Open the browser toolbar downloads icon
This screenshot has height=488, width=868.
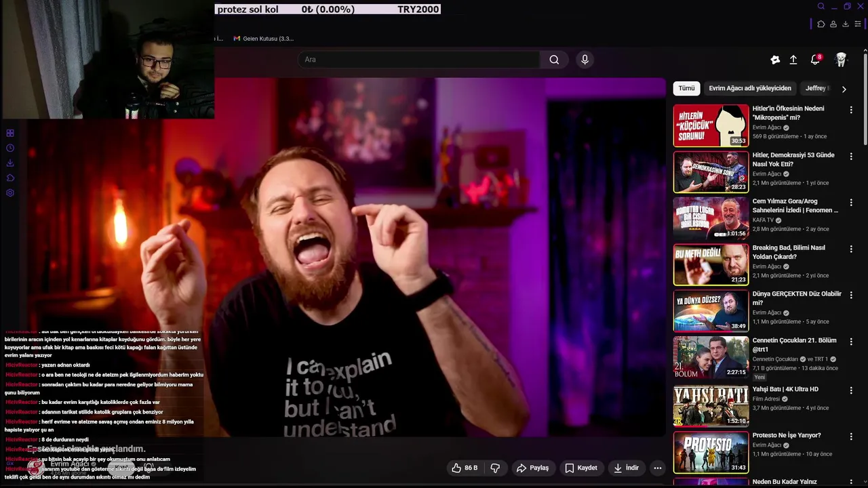[x=846, y=24]
